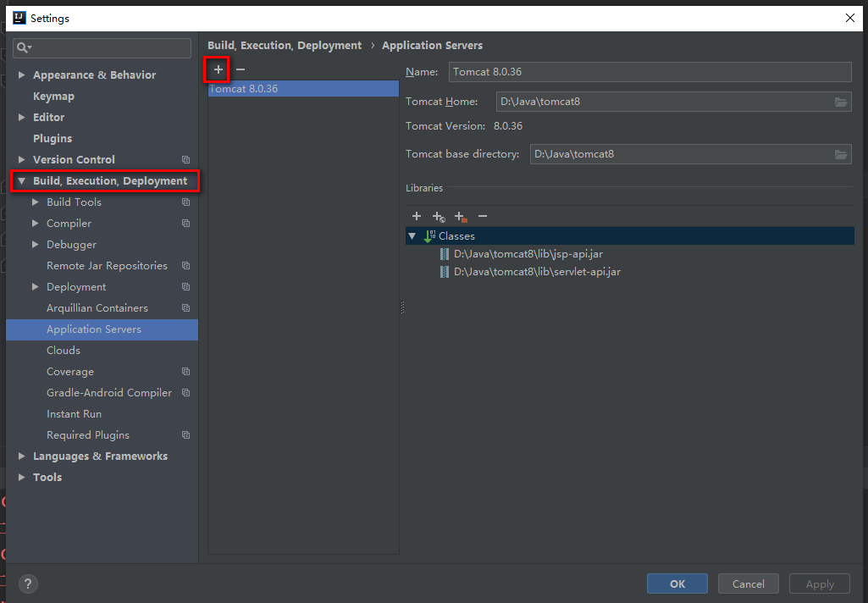Select Arquillian Containers page

point(97,308)
